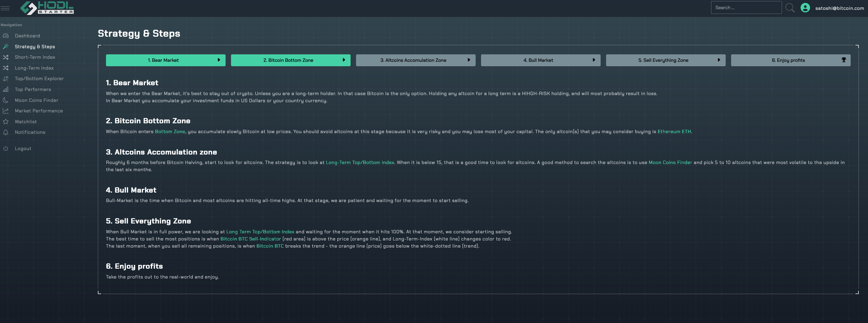Screen dimensions: 868x323
Task: Click the Market Performance chart icon
Action: pyautogui.click(x=6, y=111)
